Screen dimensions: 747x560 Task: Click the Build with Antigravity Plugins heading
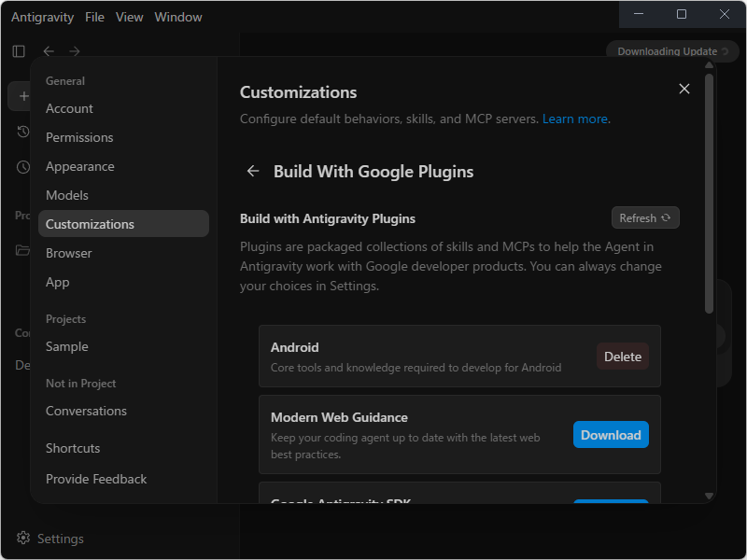(328, 218)
